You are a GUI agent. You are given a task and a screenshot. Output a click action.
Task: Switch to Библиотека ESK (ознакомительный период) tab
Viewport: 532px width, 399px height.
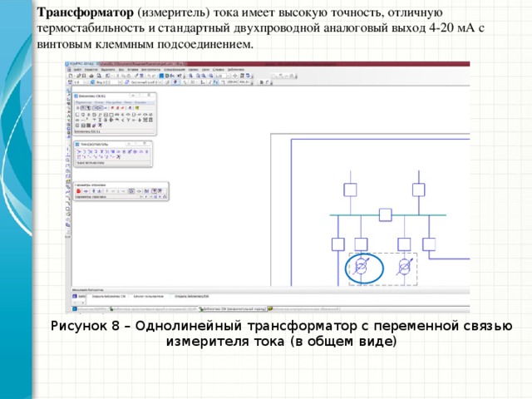(233, 308)
